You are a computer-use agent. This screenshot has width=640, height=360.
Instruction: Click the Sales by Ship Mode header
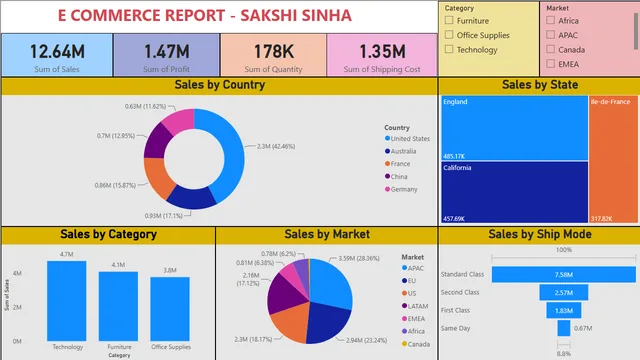(540, 234)
